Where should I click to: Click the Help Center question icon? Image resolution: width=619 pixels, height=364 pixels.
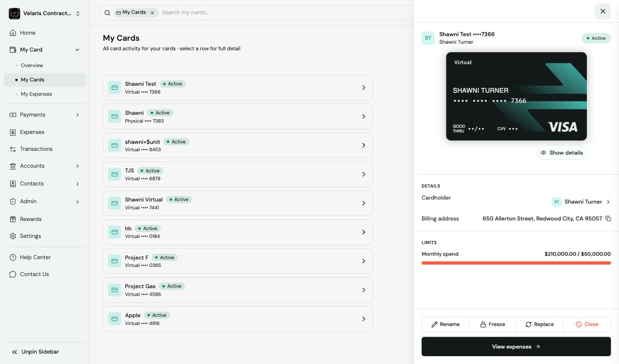tap(13, 257)
